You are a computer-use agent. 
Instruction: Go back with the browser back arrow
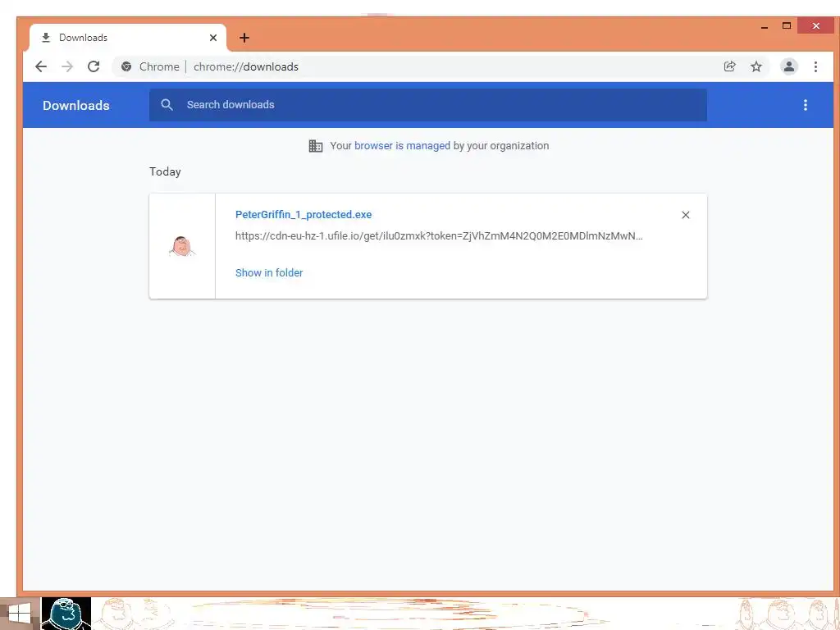(41, 66)
